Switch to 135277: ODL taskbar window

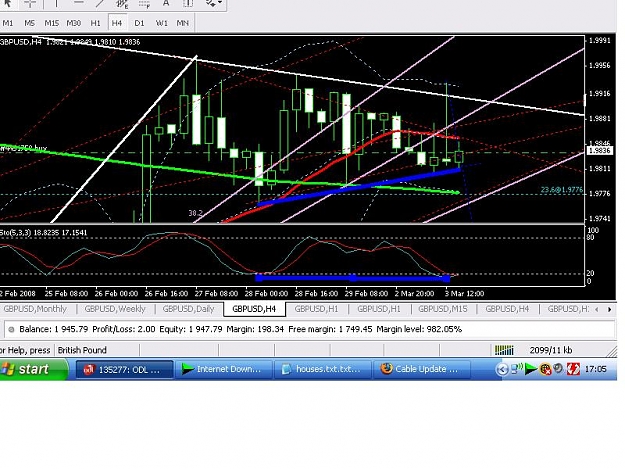[124, 369]
